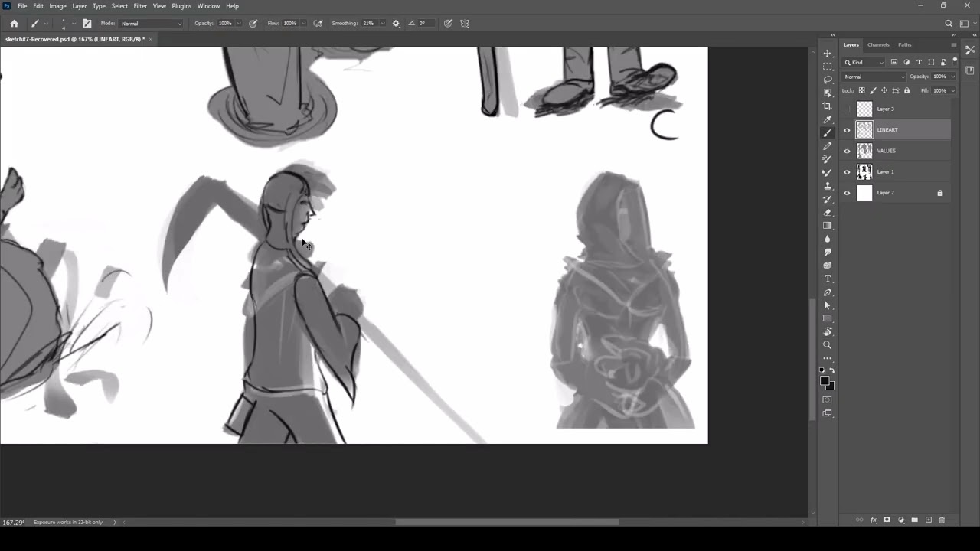Viewport: 980px width, 551px height.
Task: Toggle pressure for opacity
Action: (253, 24)
